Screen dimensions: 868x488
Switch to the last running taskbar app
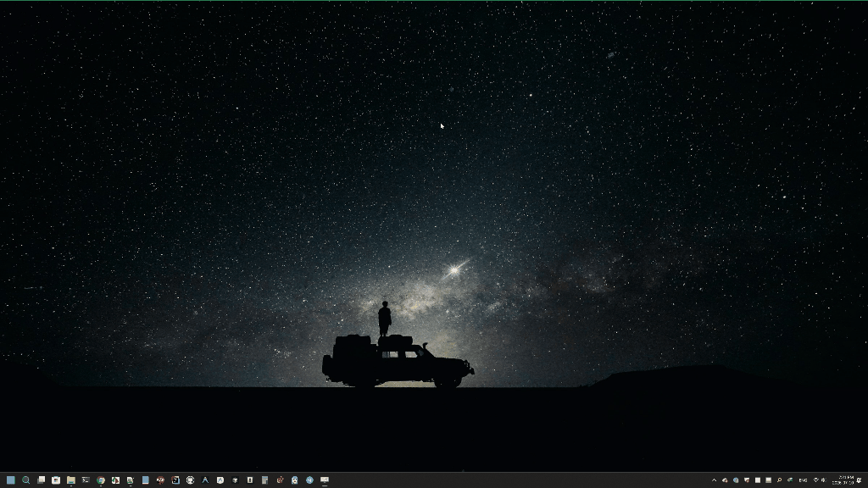point(325,480)
